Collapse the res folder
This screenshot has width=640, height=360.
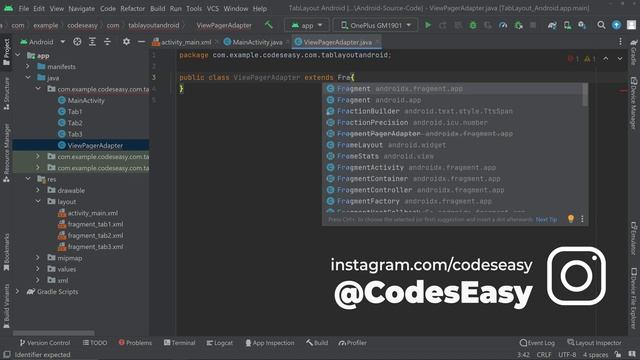[x=28, y=179]
